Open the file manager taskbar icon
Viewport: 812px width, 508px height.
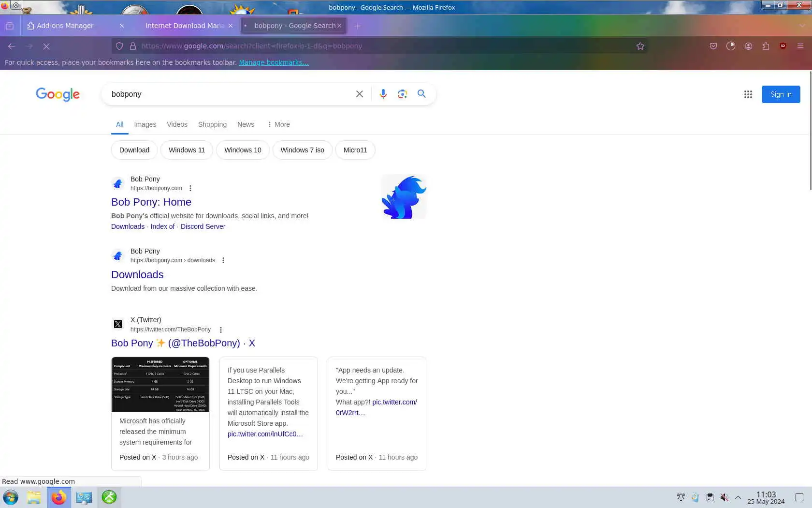click(x=34, y=497)
